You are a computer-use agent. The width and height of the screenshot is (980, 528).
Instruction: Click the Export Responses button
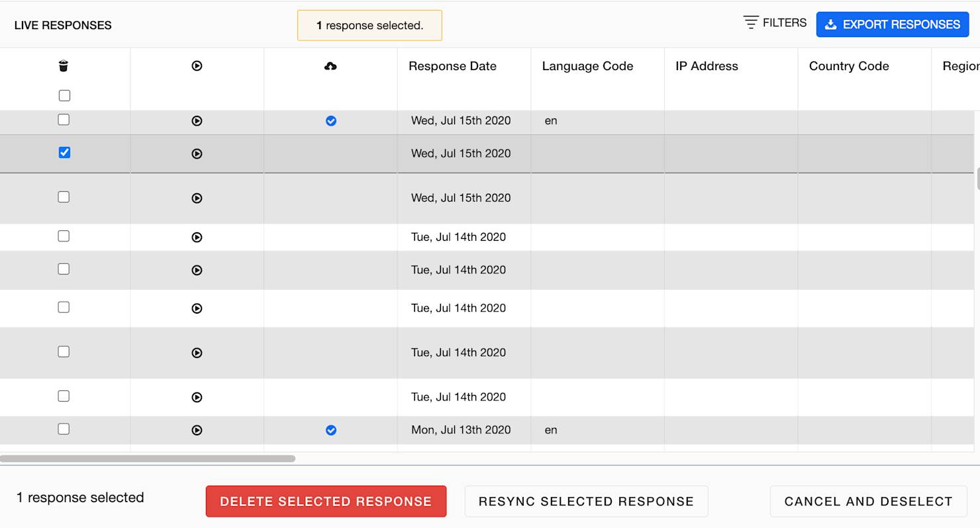892,24
